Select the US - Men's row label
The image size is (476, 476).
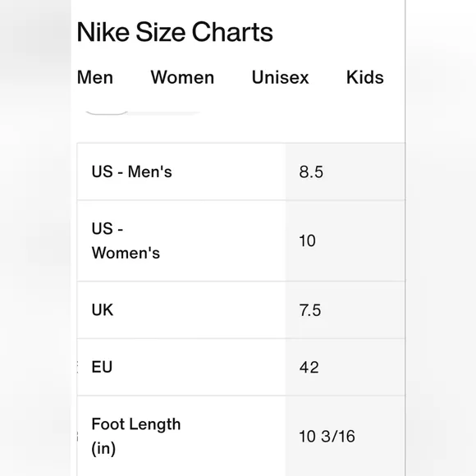132,172
